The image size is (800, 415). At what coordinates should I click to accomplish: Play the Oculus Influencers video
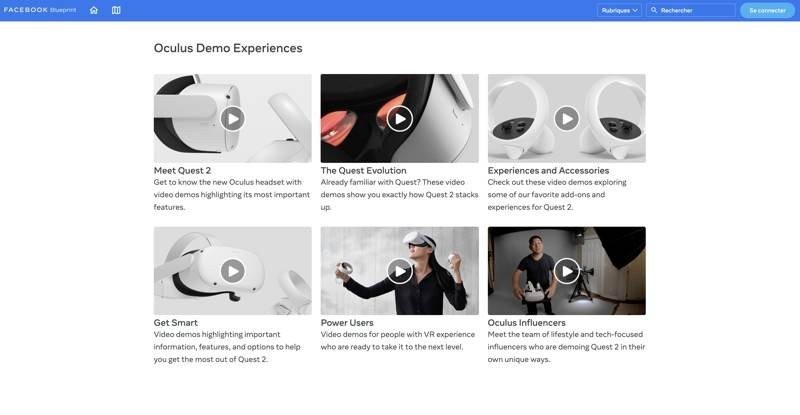click(x=566, y=271)
